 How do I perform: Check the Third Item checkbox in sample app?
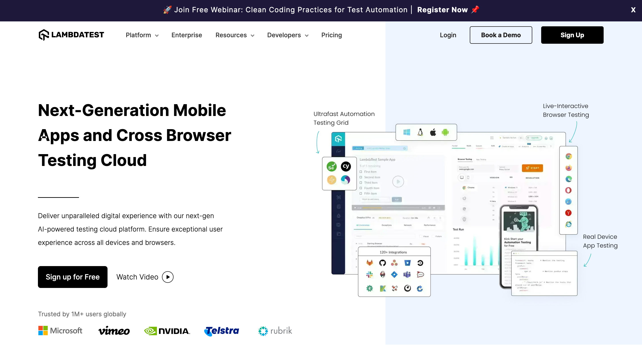[x=361, y=183]
